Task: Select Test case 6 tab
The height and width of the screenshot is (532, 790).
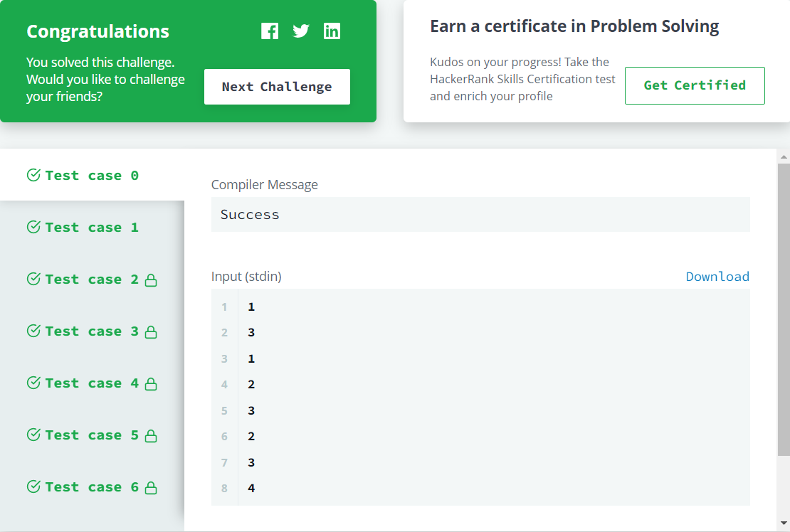Action: (x=93, y=486)
